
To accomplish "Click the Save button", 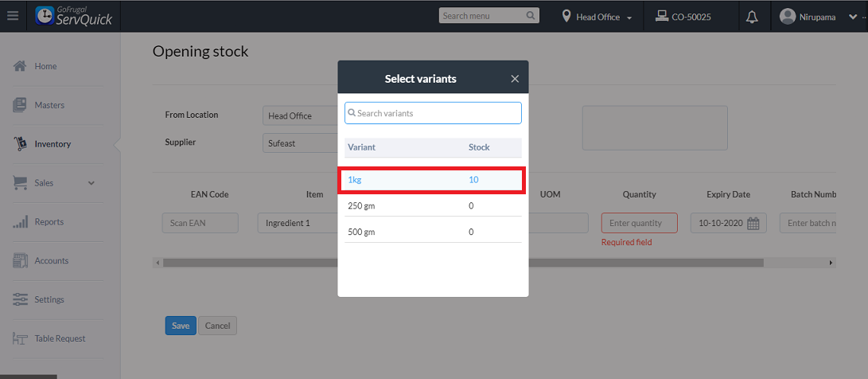I will pos(181,326).
